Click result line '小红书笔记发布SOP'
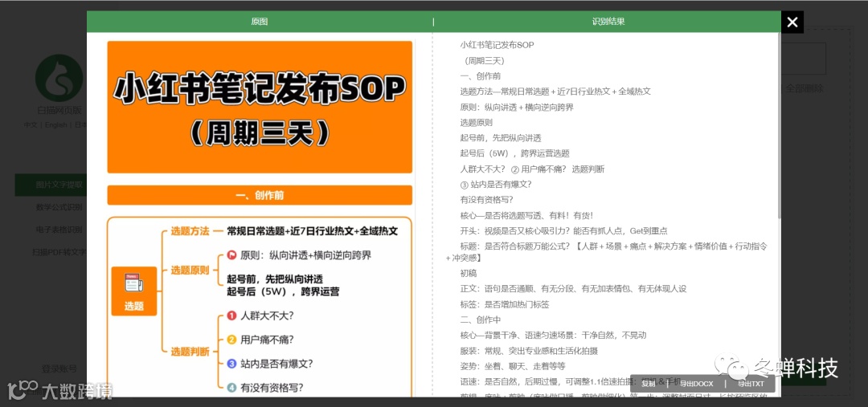868x407 pixels. click(x=497, y=45)
